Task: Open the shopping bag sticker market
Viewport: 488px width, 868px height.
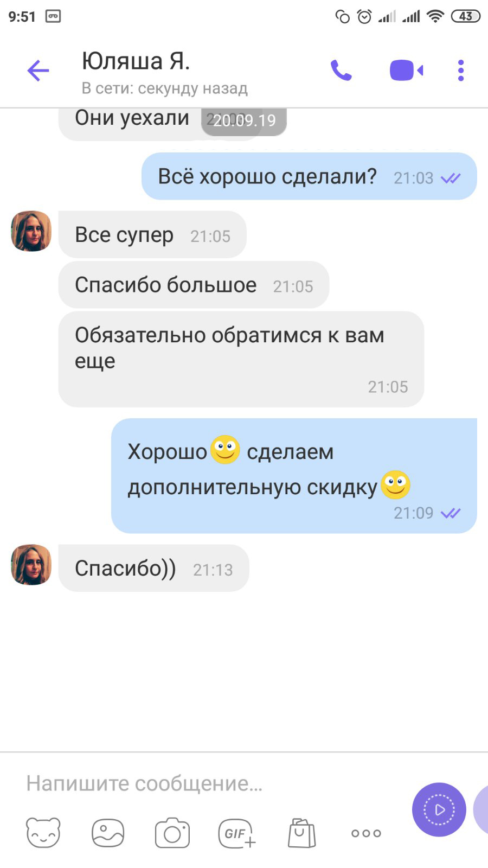Action: click(x=301, y=833)
